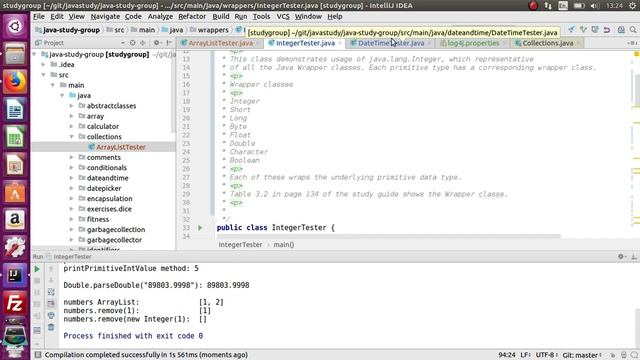Click the exit icon in Run panel
The height and width of the screenshot is (360, 640).
point(37,316)
